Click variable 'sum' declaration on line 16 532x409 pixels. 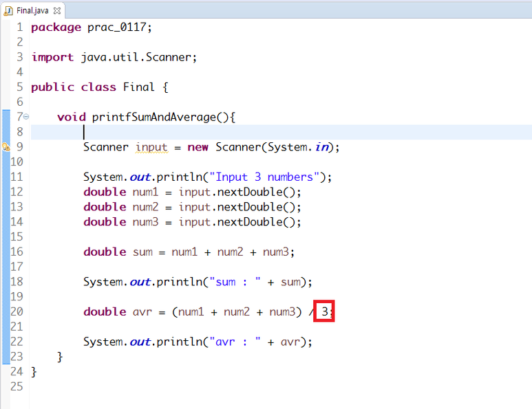tap(142, 252)
